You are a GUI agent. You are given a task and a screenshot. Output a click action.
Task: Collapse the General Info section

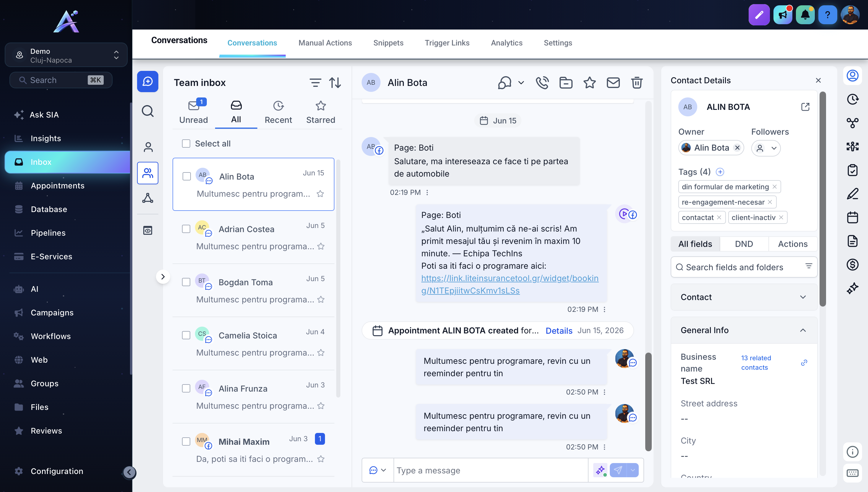(x=744, y=330)
